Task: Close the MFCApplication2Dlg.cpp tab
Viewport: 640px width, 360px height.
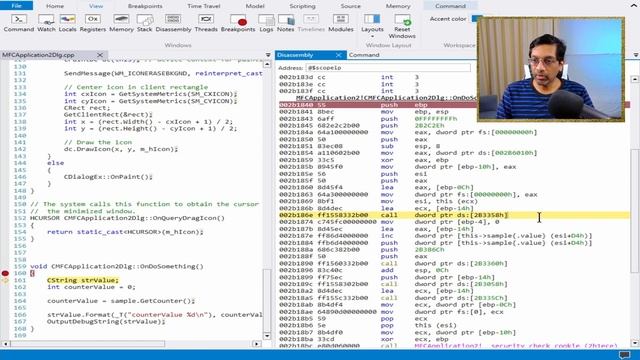Action: 100,55
